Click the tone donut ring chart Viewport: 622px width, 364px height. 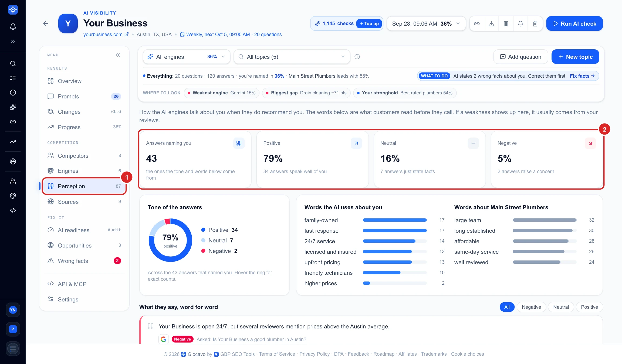click(170, 240)
